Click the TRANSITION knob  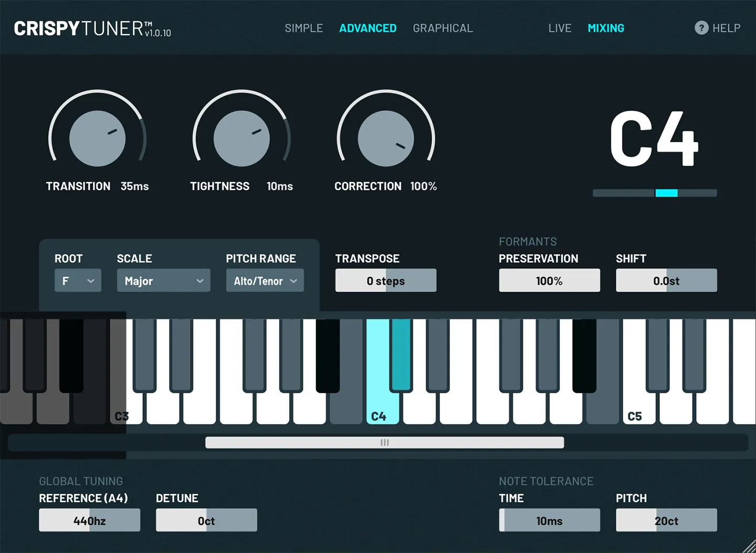pos(98,139)
